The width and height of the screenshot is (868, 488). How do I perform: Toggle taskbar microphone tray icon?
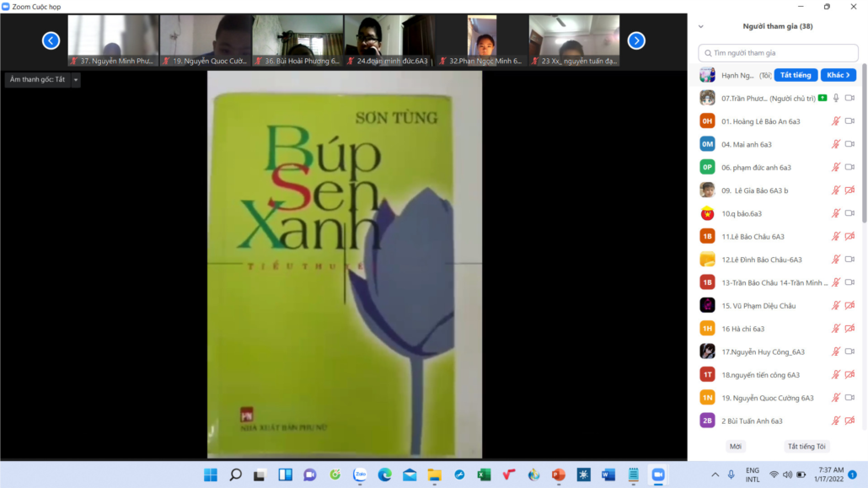[731, 475]
